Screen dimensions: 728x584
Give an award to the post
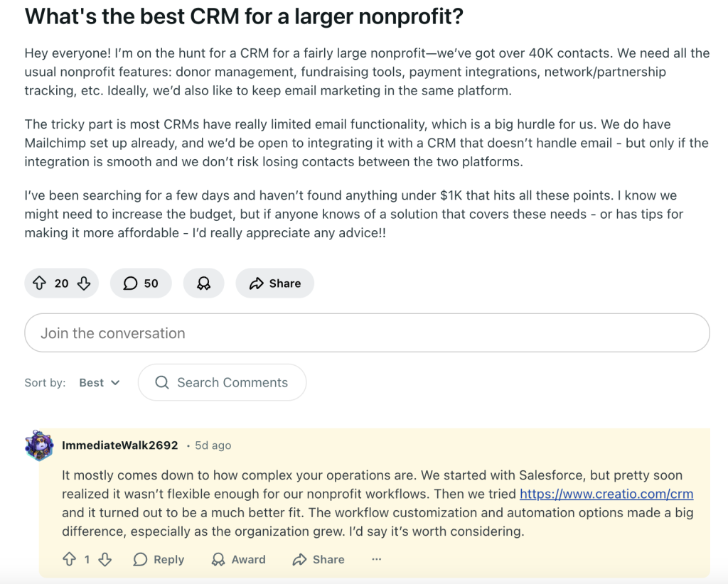[203, 283]
